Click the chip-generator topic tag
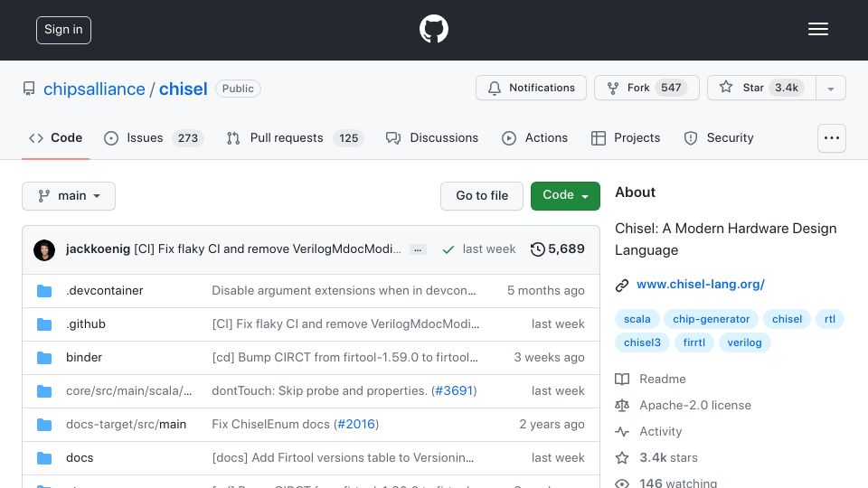The height and width of the screenshot is (488, 868). coord(711,319)
